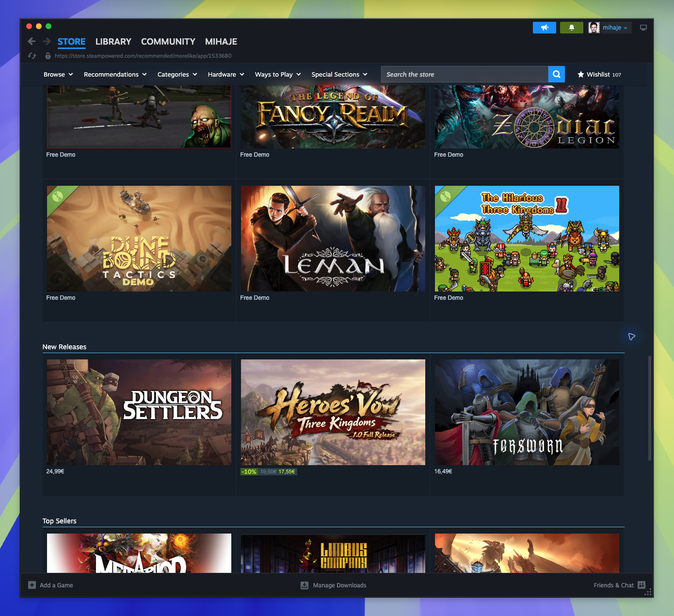Expand the Special Sections menu
Viewport: 674px width, 616px height.
(x=339, y=74)
